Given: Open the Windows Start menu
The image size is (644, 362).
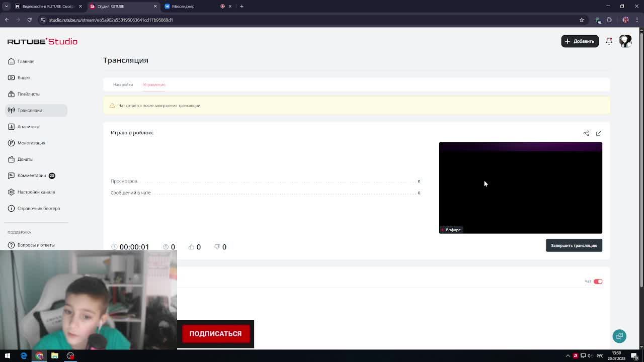Looking at the screenshot, I should coord(8,356).
